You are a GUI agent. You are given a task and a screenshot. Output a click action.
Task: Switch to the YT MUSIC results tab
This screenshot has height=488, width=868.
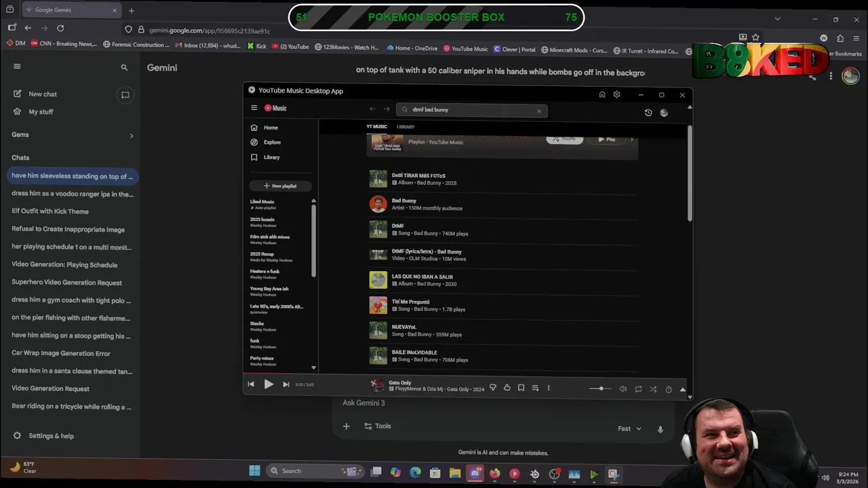click(376, 127)
